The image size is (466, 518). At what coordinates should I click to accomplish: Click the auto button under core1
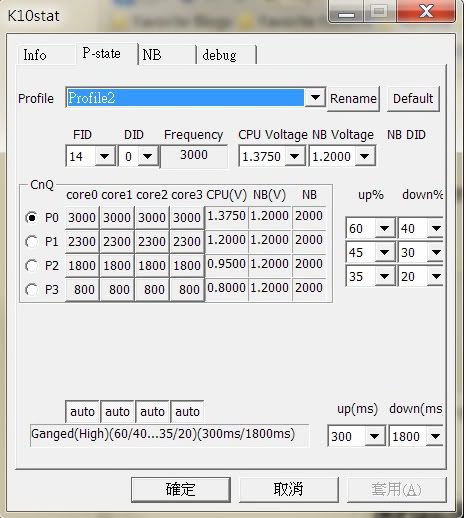point(117,412)
